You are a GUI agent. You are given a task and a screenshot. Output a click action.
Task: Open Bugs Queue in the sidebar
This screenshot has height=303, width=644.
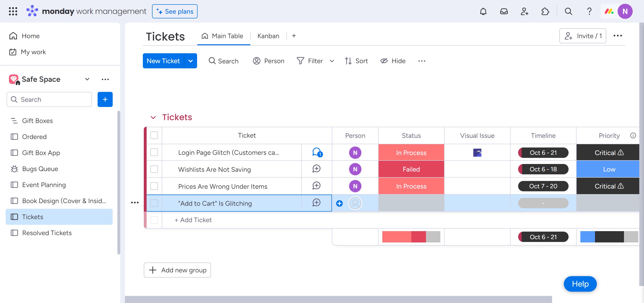tap(40, 169)
